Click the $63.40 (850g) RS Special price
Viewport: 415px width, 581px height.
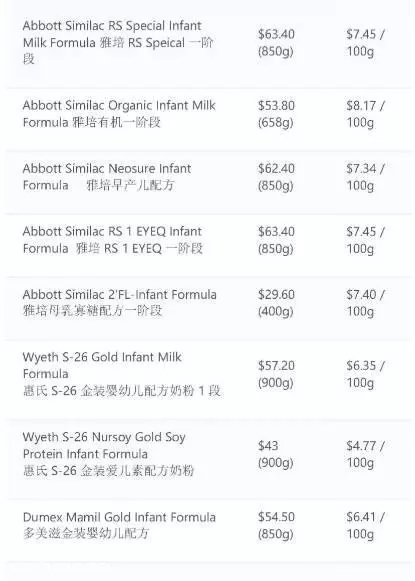click(x=276, y=42)
